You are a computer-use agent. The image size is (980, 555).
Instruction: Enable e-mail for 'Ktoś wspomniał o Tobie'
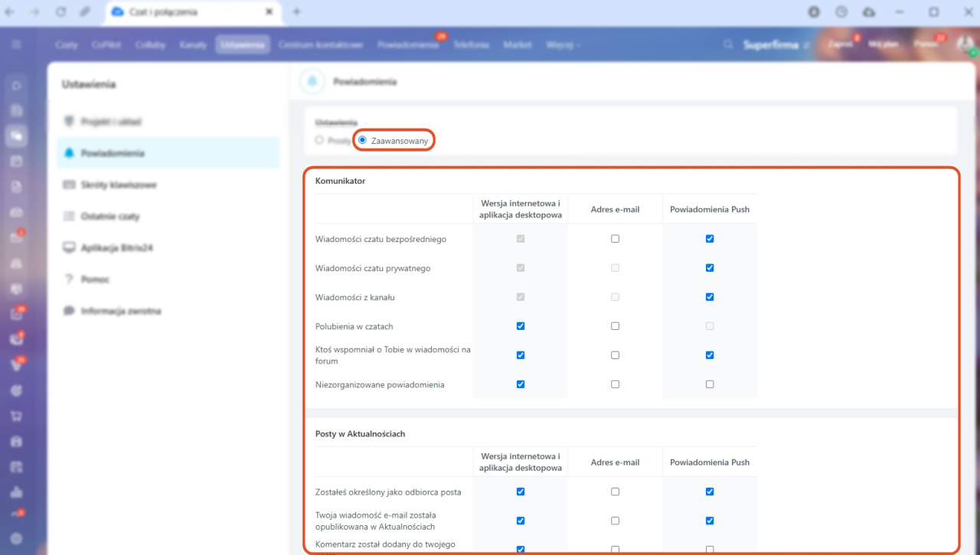tap(615, 355)
